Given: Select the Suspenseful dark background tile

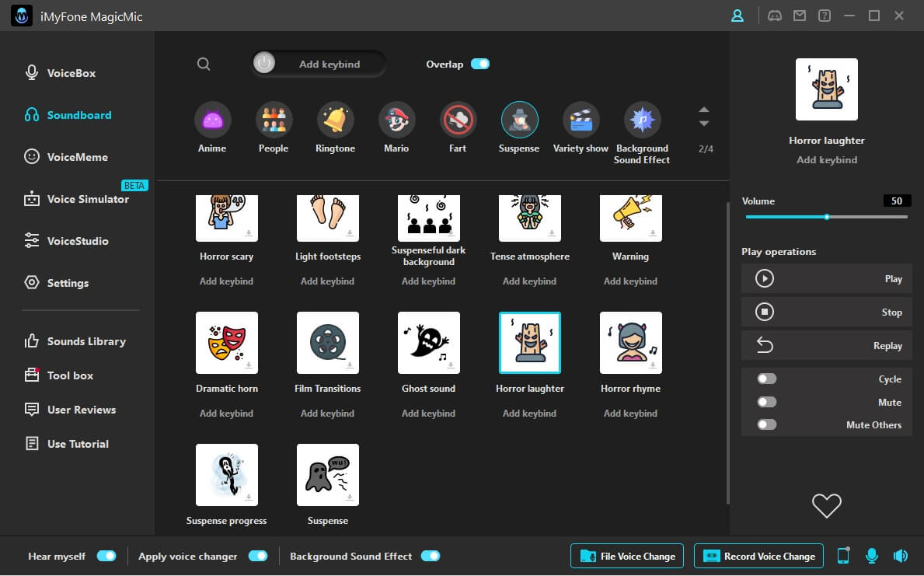Looking at the screenshot, I should click(x=429, y=218).
